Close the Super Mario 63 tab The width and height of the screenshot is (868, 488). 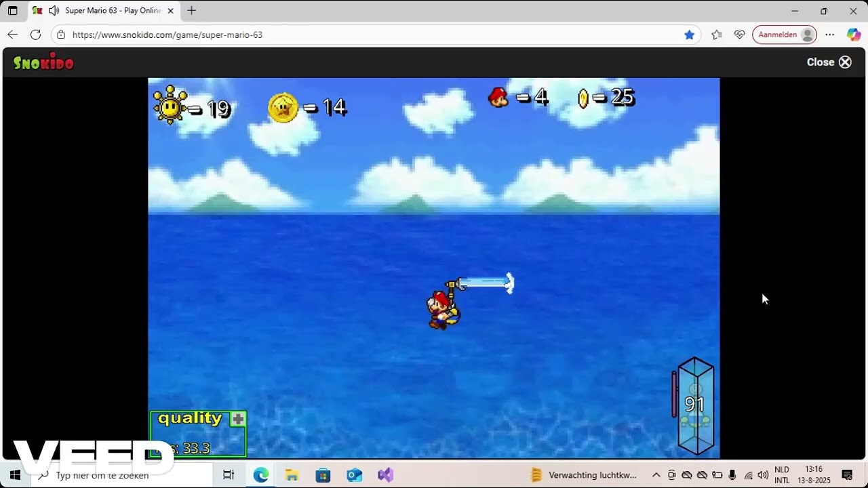(171, 11)
